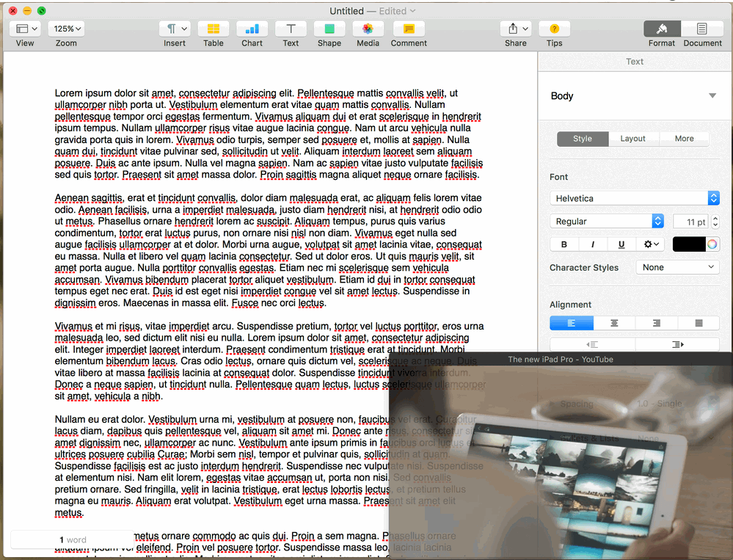
Task: Click the word count box
Action: tap(73, 539)
